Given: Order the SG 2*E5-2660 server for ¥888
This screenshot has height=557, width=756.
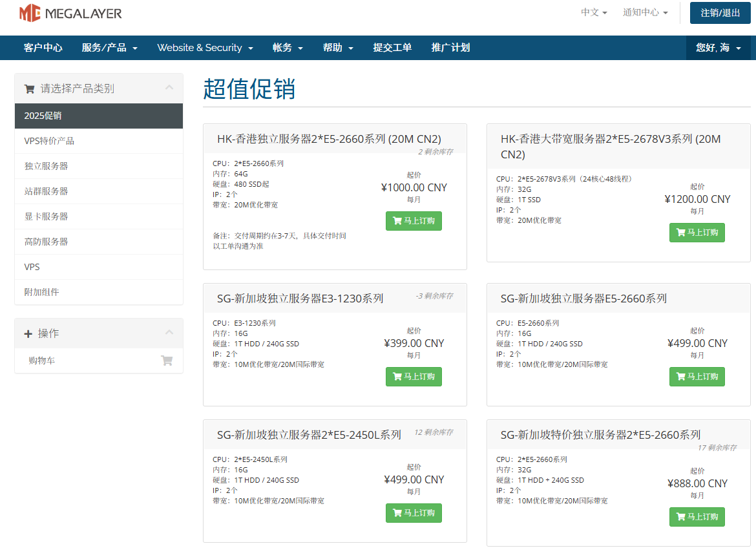Looking at the screenshot, I should coord(697,517).
